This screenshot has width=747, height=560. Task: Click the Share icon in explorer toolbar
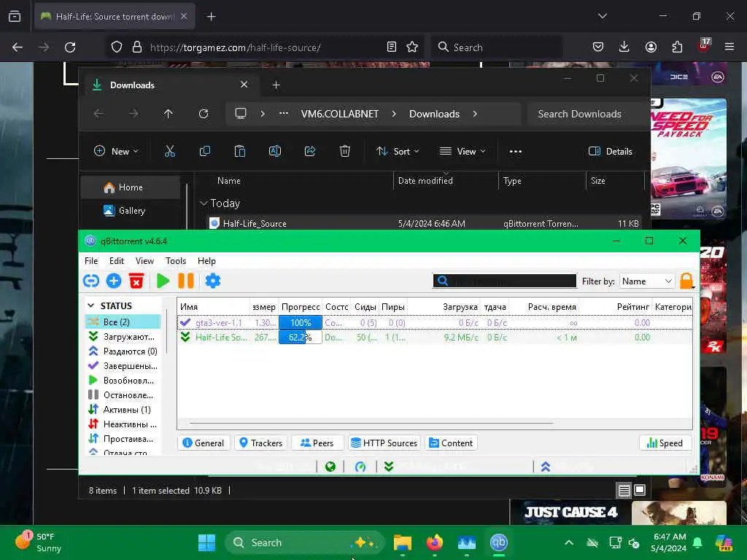pos(309,152)
